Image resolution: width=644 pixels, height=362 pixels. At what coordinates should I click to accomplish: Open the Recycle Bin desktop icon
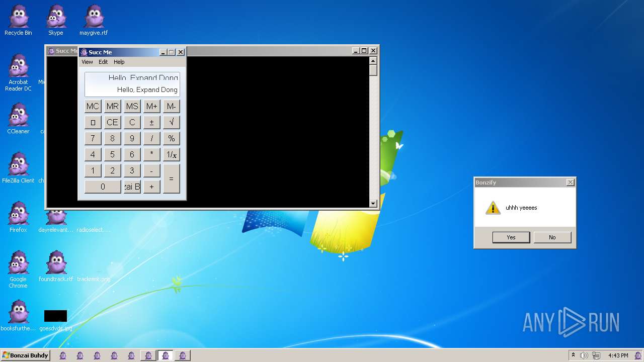18,21
